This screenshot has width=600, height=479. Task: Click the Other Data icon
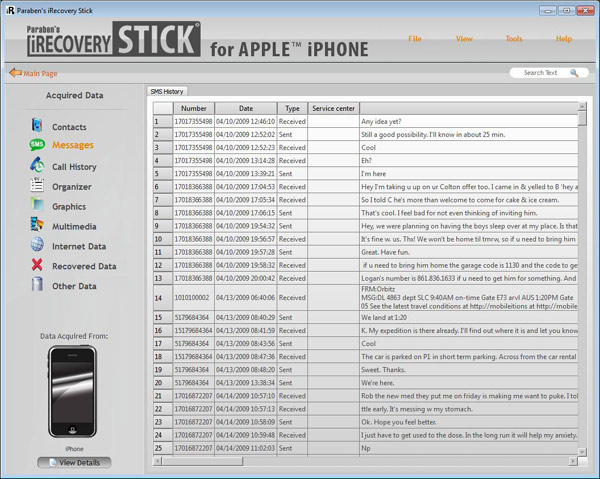(37, 286)
